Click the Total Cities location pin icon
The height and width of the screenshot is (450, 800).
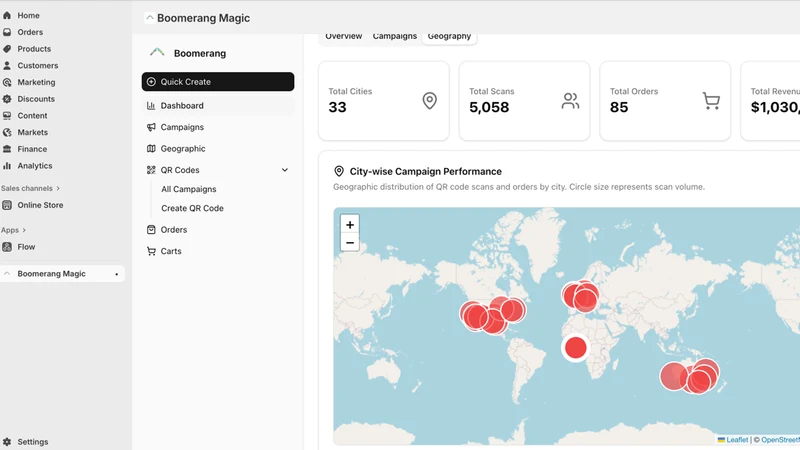(x=430, y=101)
